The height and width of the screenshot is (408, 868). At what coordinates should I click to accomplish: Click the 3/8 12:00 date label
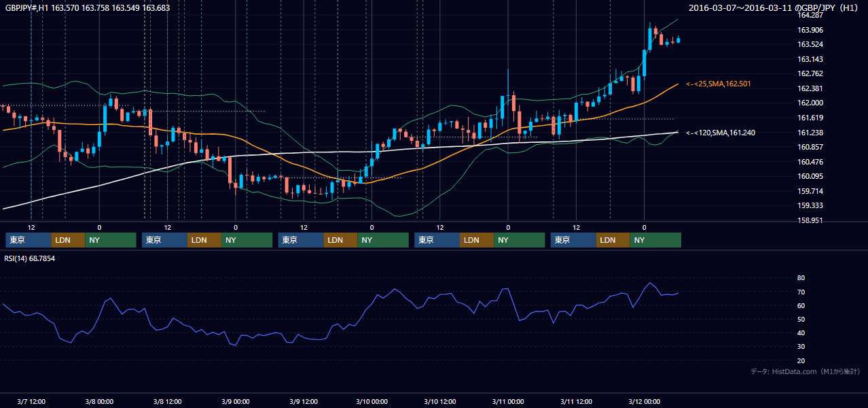click(x=167, y=401)
